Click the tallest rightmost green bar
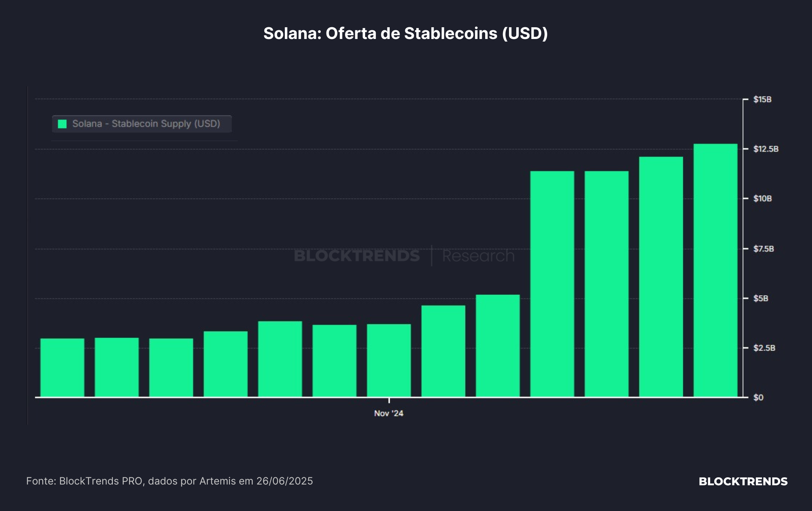812x511 pixels. click(x=715, y=270)
